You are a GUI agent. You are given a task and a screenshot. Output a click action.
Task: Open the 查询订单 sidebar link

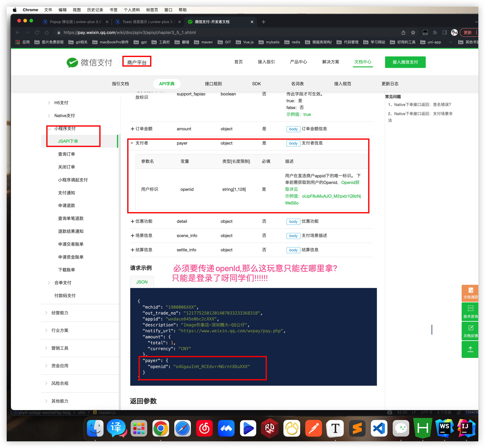(x=66, y=154)
